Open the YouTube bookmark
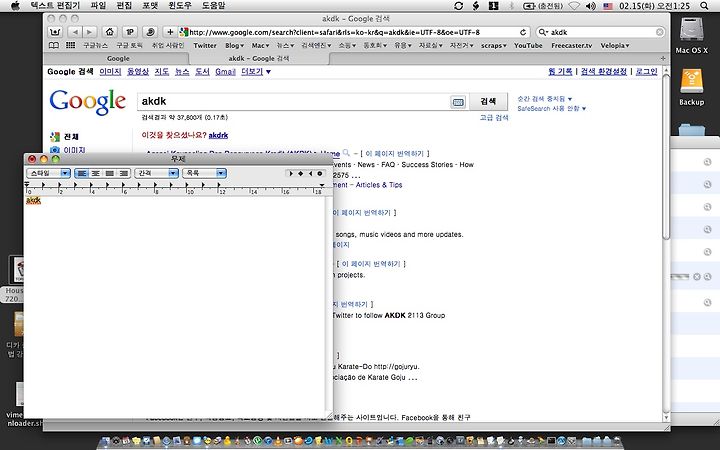The width and height of the screenshot is (720, 450). click(528, 45)
